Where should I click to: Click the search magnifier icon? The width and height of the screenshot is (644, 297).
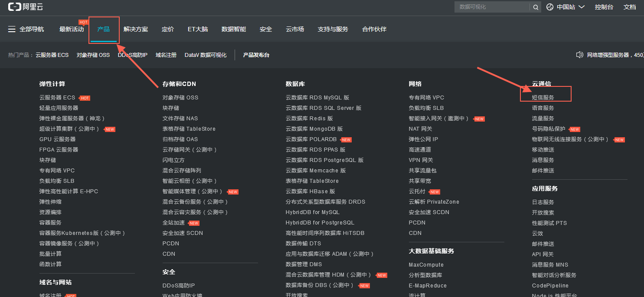tap(536, 7)
